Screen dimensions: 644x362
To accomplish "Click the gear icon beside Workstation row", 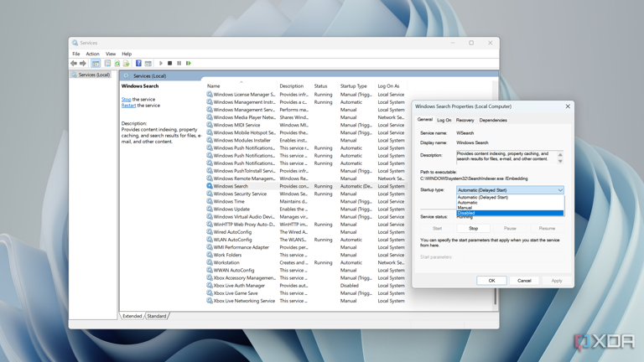I will (x=210, y=262).
